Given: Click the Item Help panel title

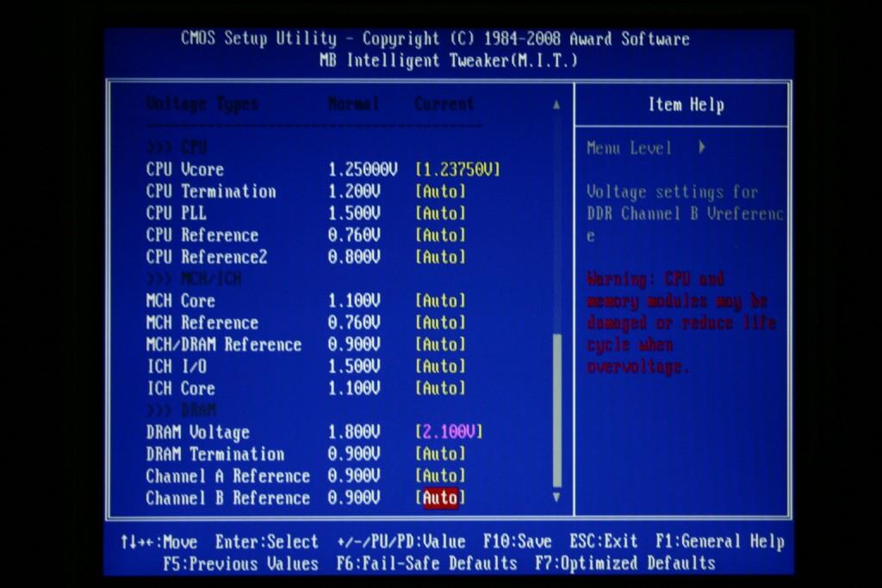Looking at the screenshot, I should 686,105.
